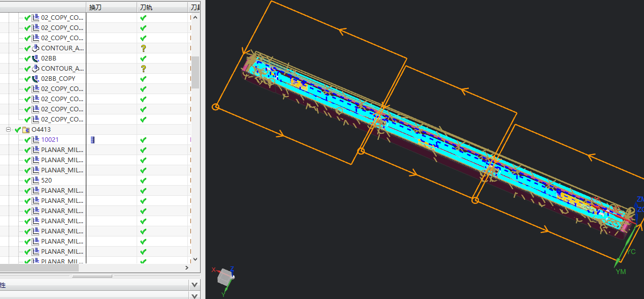The height and width of the screenshot is (299, 644).
Task: Click the operation icon beside 520
Action: tap(35, 181)
